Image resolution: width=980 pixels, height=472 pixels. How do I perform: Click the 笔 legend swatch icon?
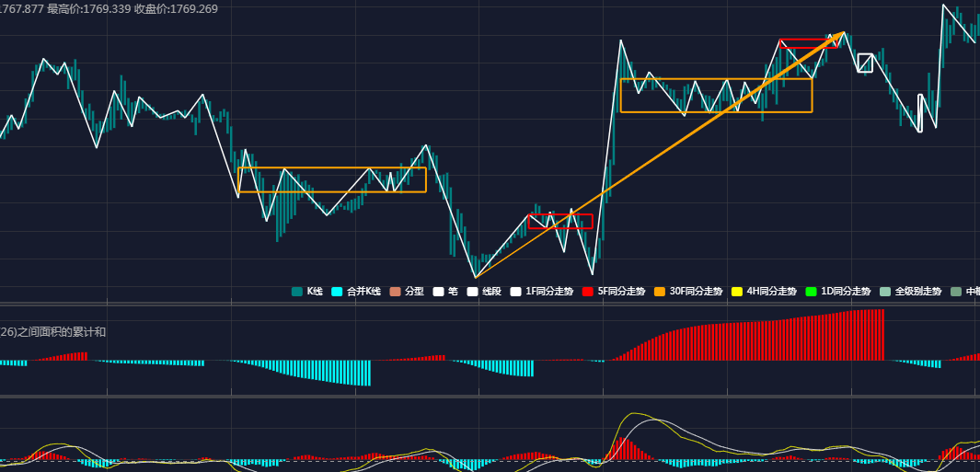coord(438,292)
